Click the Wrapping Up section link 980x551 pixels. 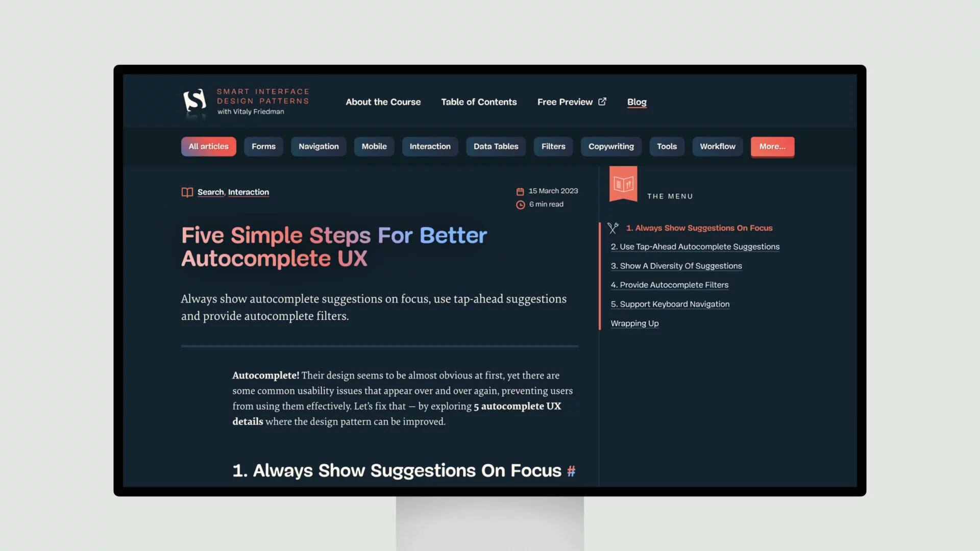[x=634, y=323]
